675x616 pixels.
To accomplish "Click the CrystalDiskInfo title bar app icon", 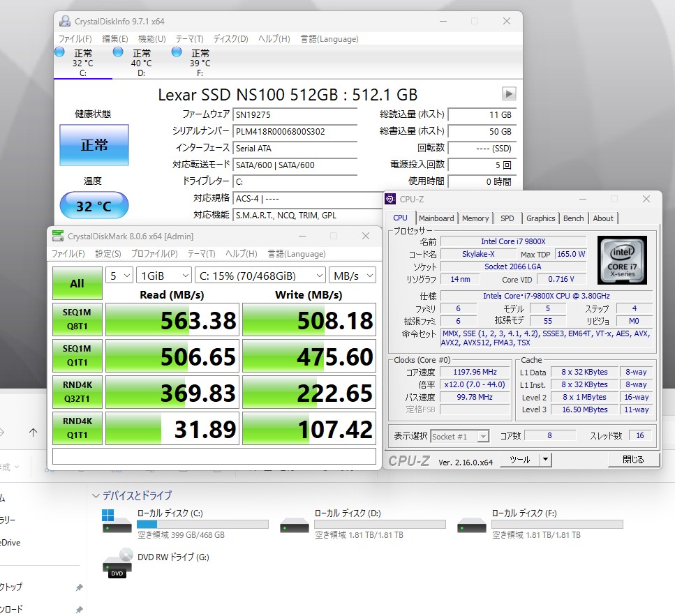I will pos(65,21).
